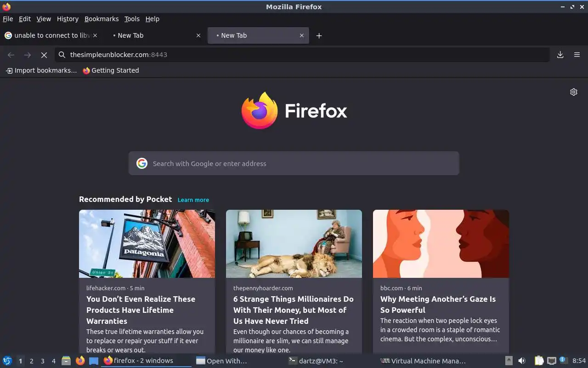The image size is (588, 368).
Task: Open the History menu
Action: tap(68, 19)
